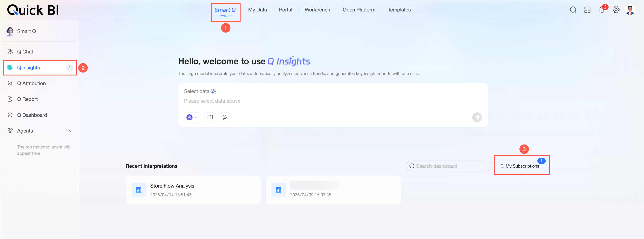Image resolution: width=644 pixels, height=239 pixels.
Task: Open the apps grid icon in the top bar
Action: pos(587,10)
